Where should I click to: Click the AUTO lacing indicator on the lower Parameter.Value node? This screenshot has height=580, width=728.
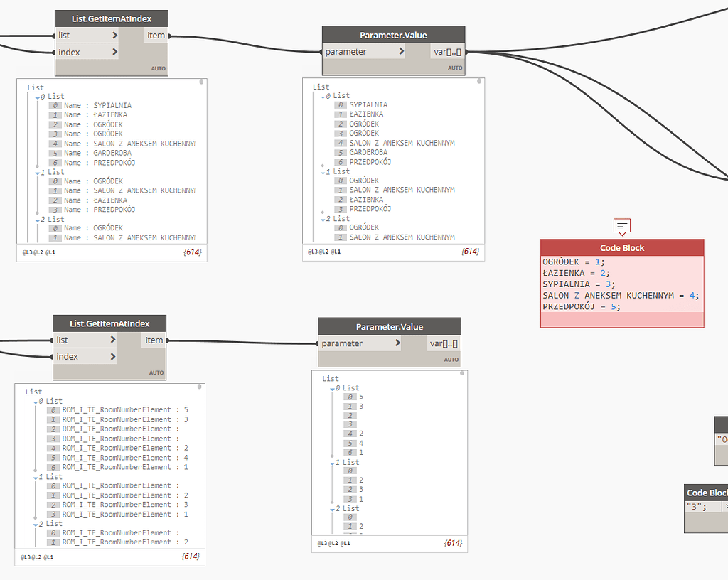451,359
